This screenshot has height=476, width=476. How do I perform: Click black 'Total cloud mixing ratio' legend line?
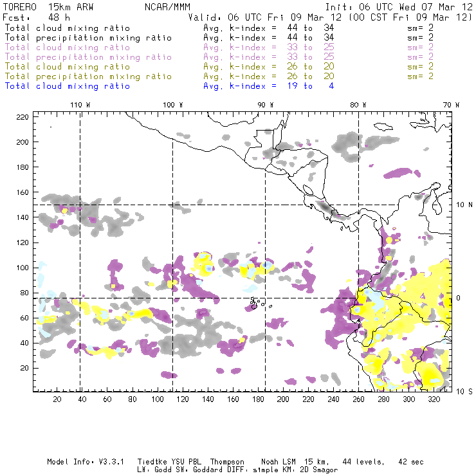pyautogui.click(x=68, y=28)
